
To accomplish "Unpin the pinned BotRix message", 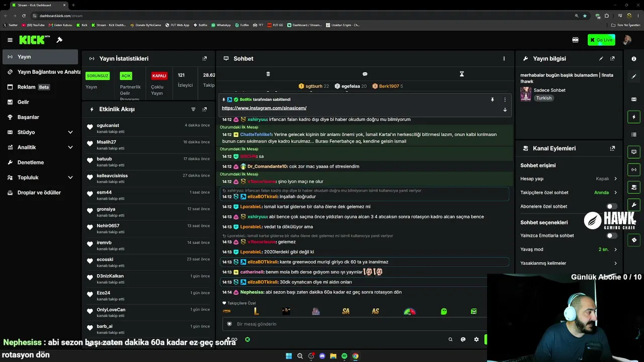I will click(x=493, y=100).
